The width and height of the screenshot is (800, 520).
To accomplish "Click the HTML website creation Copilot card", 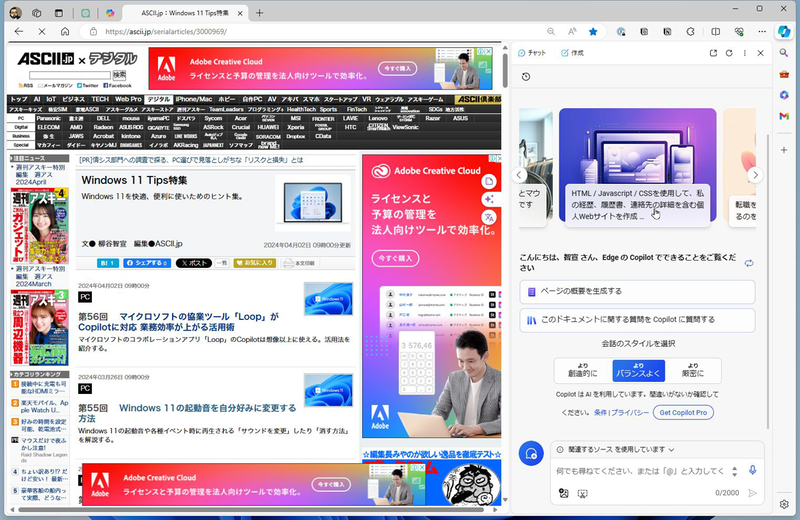I will click(x=637, y=167).
